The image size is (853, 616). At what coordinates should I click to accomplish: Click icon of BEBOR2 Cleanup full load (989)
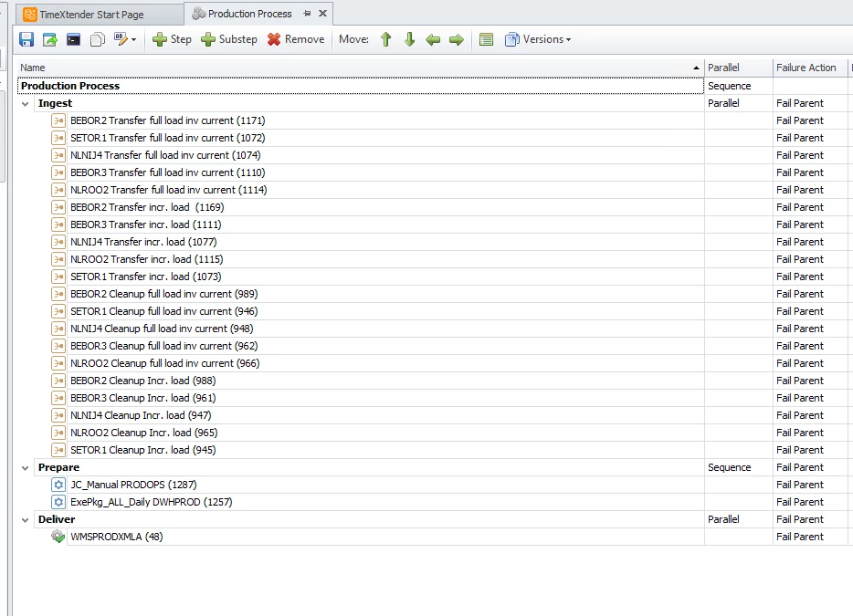tap(58, 295)
